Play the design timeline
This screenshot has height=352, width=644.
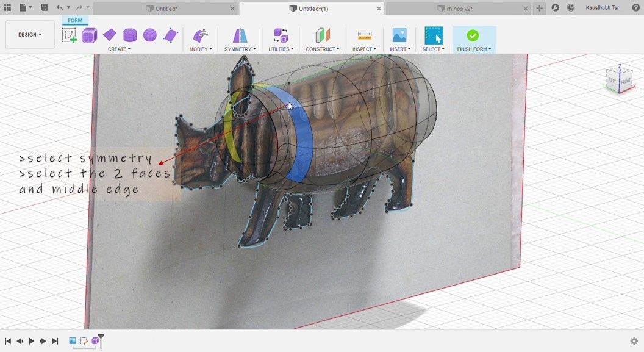point(31,341)
